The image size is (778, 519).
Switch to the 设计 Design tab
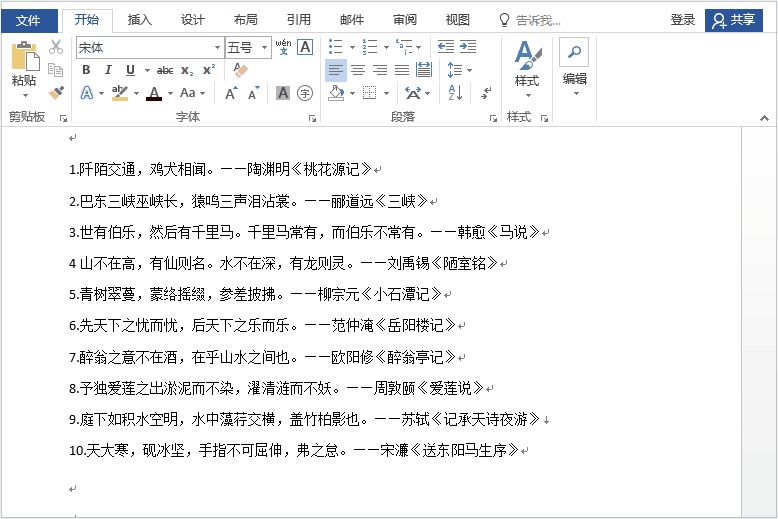point(193,20)
